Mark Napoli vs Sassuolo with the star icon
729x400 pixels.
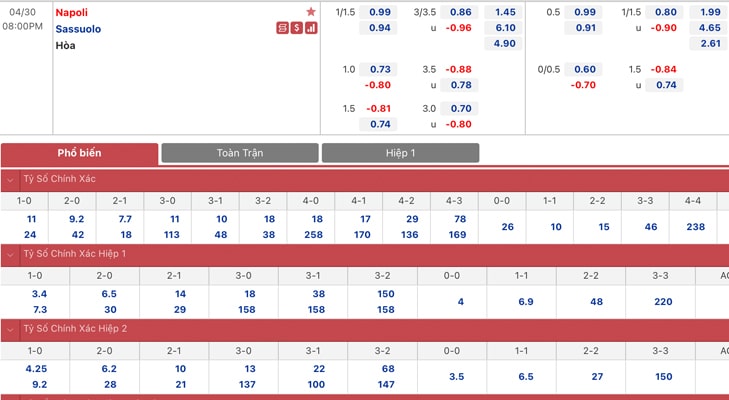tap(311, 12)
